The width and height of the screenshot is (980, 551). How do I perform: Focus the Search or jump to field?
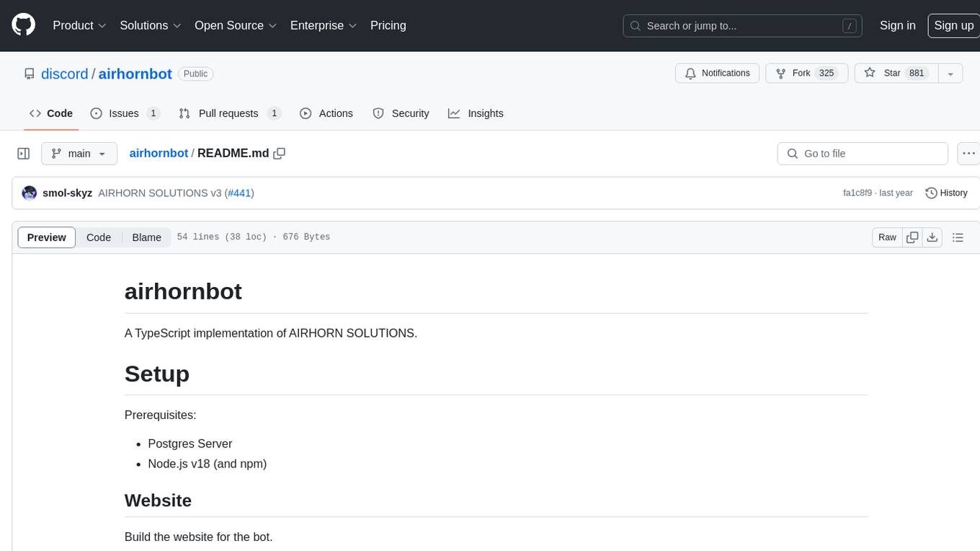tap(744, 26)
